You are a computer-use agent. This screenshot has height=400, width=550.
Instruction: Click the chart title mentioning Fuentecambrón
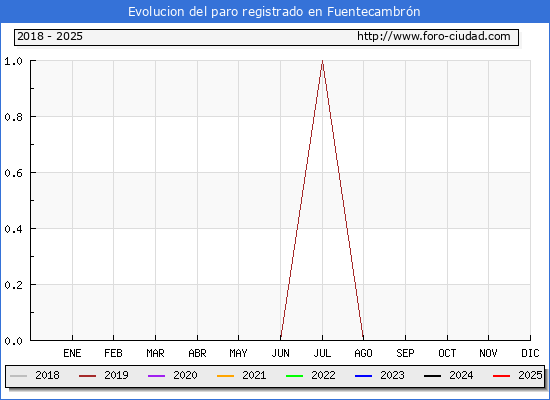pos(274,12)
